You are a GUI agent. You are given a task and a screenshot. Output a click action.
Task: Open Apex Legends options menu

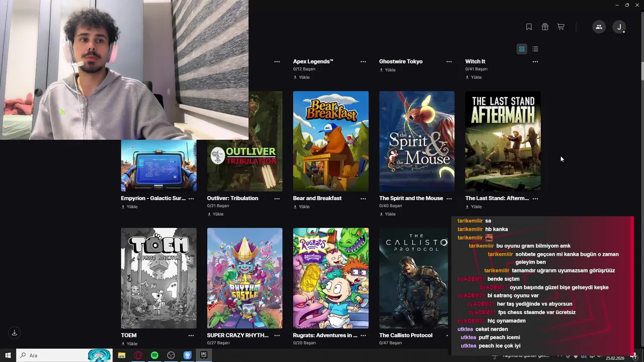point(363,61)
